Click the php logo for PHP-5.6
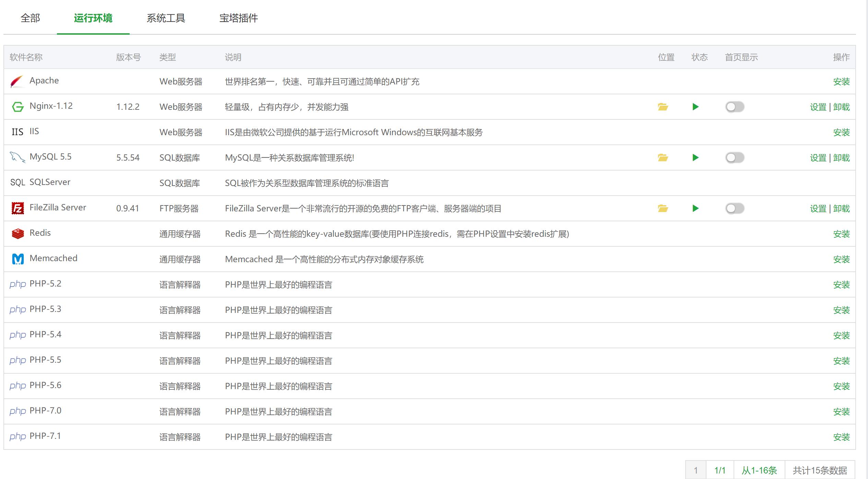868x479 pixels. [x=18, y=386]
